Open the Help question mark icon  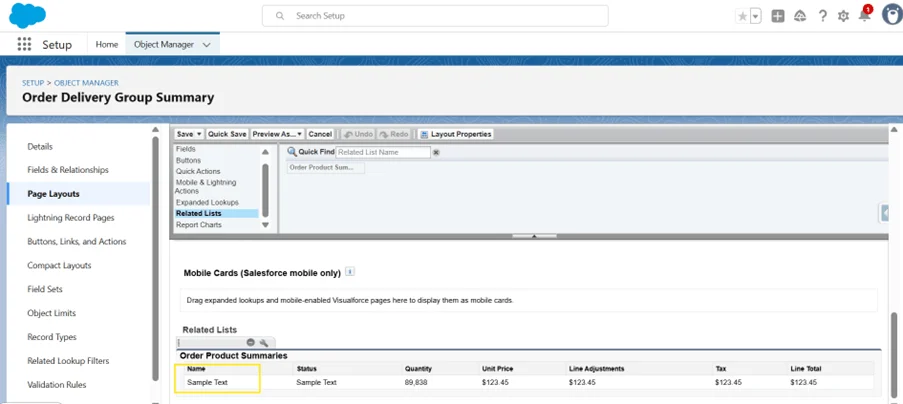pos(822,16)
